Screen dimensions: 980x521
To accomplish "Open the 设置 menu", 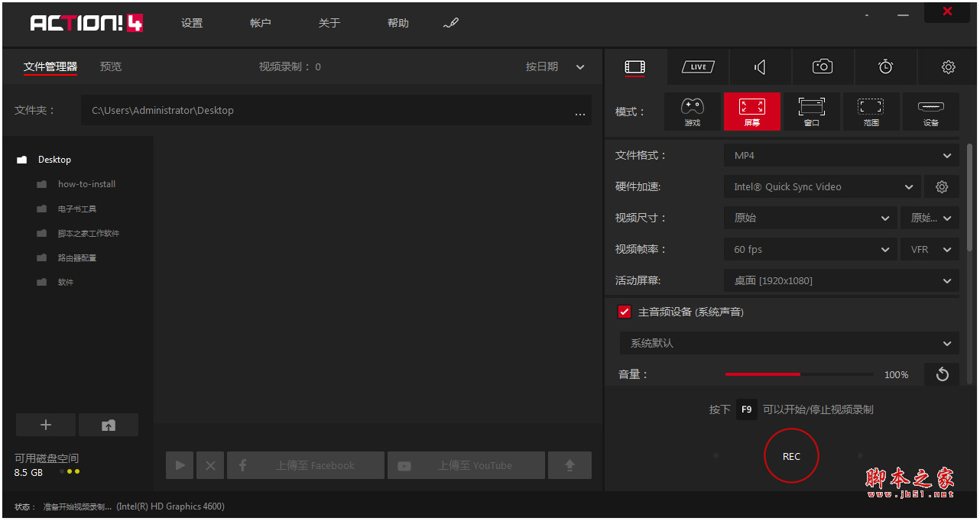I will pos(192,23).
